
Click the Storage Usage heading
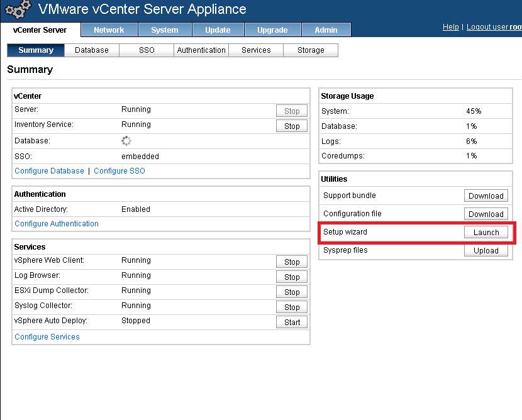tap(347, 96)
